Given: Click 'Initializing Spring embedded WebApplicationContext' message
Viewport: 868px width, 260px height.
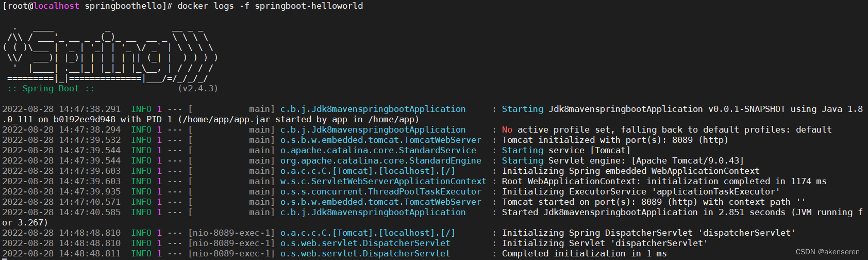Looking at the screenshot, I should pyautogui.click(x=631, y=171).
